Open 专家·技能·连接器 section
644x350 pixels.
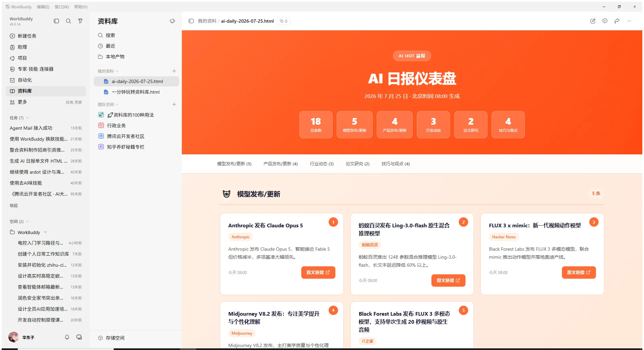46,69
